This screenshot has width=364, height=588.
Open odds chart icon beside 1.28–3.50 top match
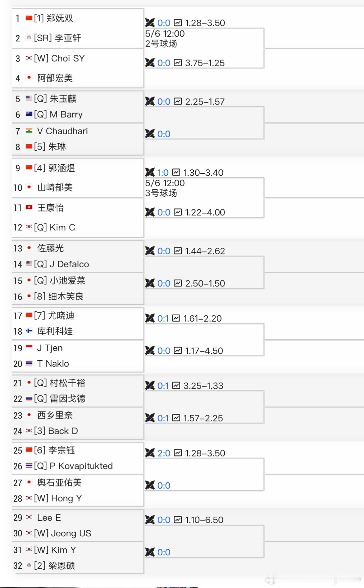pos(178,23)
